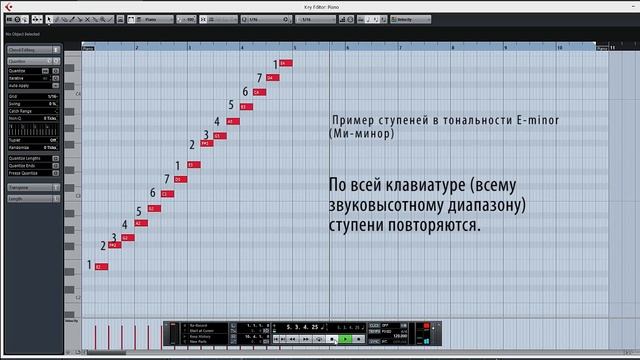Select the Trim tool in toolbar

tap(72, 19)
